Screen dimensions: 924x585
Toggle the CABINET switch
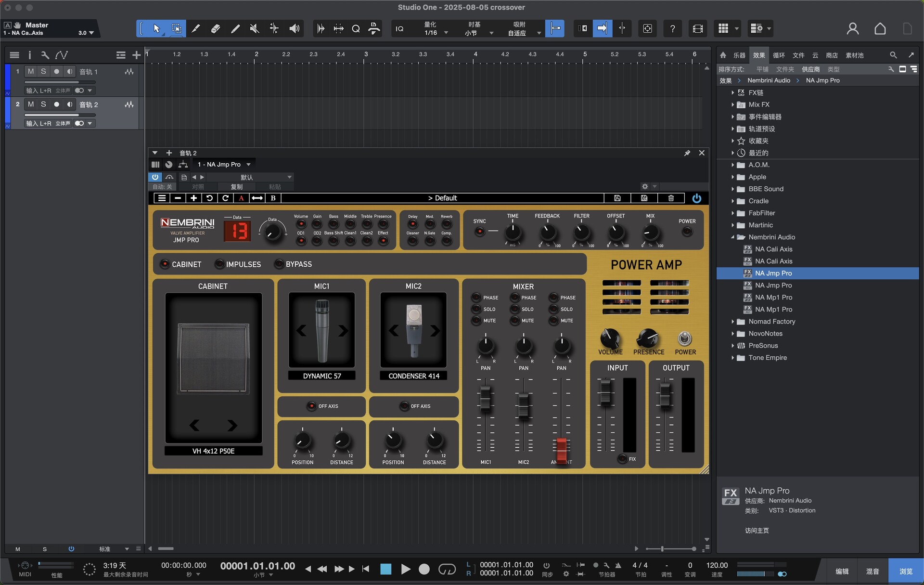[x=165, y=264]
